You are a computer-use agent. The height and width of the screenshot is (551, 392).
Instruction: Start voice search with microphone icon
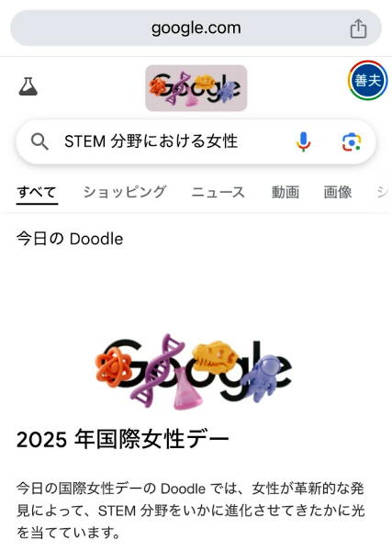point(303,142)
